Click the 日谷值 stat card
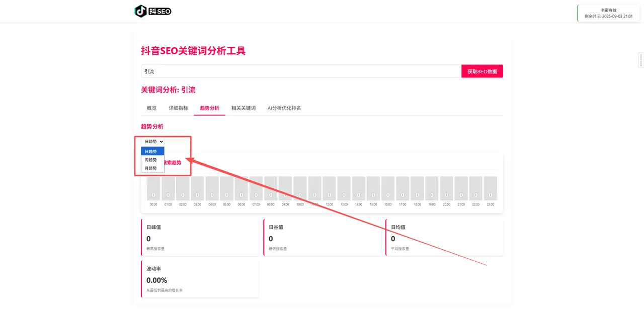644x319 pixels. [x=322, y=237]
